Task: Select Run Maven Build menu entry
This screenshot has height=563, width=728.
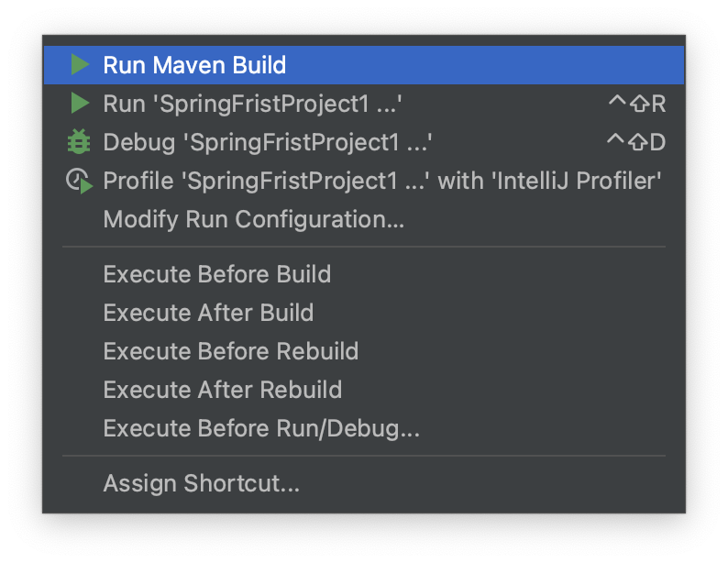Action: pyautogui.click(x=363, y=64)
